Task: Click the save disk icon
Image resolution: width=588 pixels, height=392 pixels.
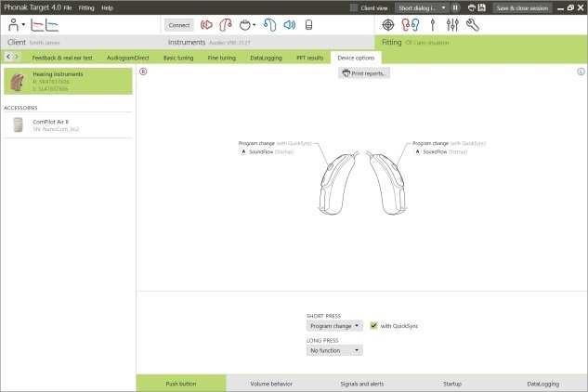Action: pos(482,7)
